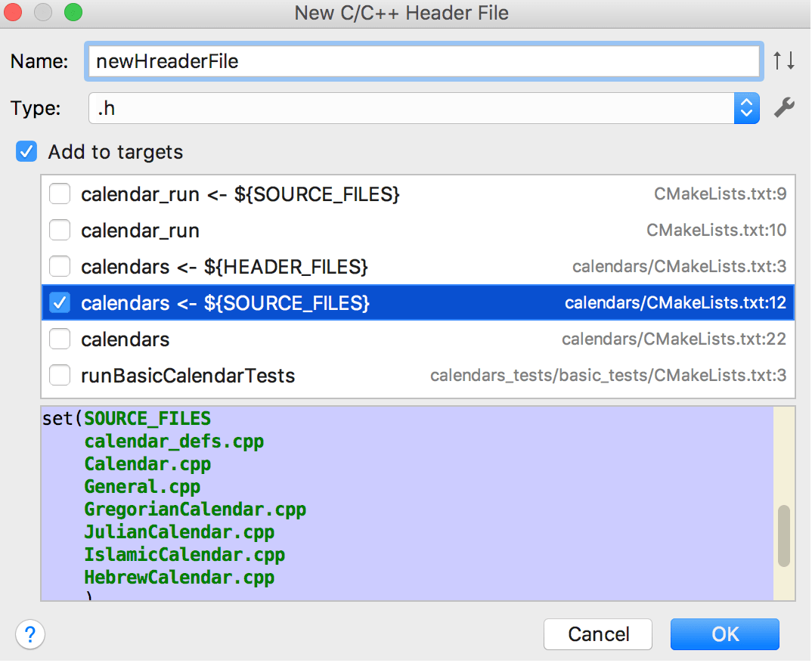
Task: Select the CMakeLists.txt:9 location text
Action: [x=721, y=194]
